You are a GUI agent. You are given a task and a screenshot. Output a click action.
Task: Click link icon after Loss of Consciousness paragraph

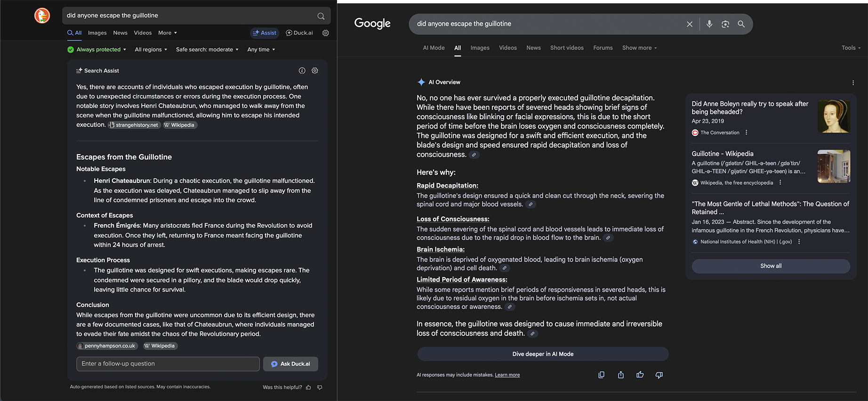pos(608,238)
